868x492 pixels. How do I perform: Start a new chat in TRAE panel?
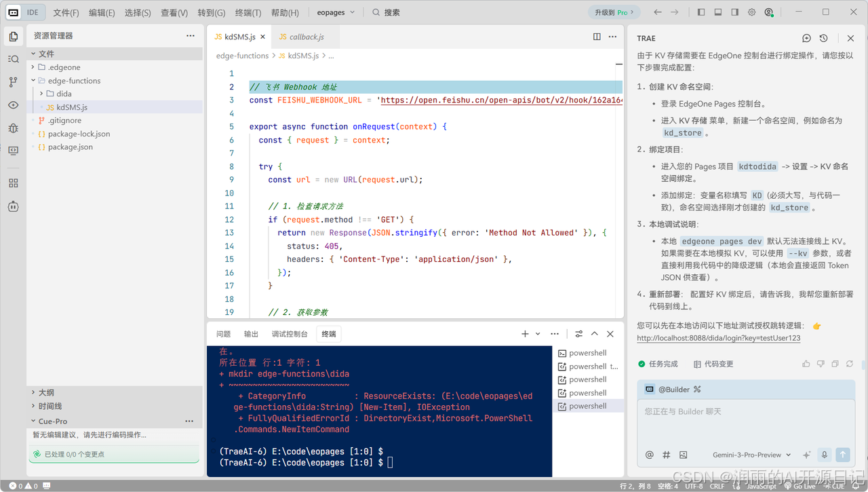pyautogui.click(x=806, y=39)
